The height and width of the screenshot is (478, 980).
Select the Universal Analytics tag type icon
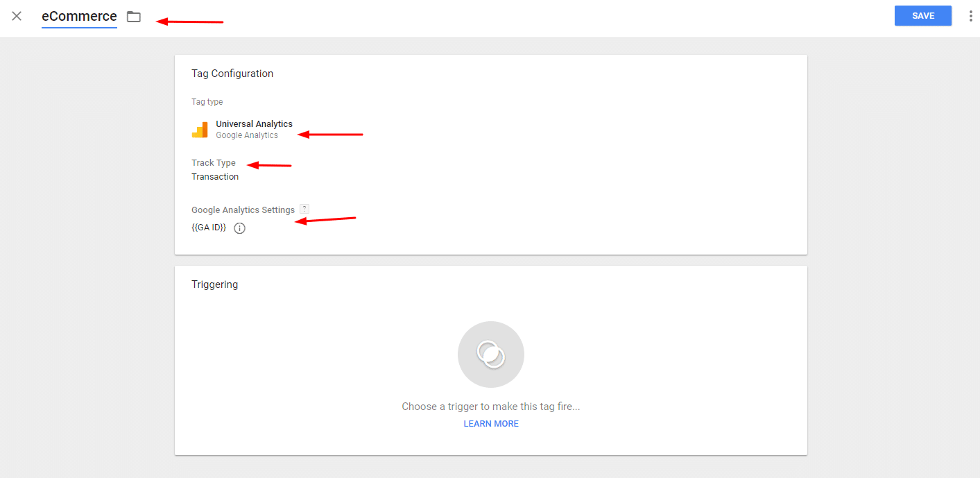[x=200, y=130]
